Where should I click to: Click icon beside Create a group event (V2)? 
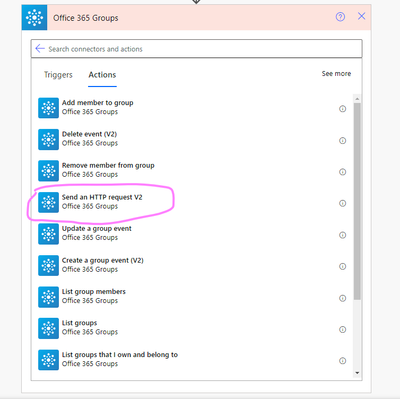[x=48, y=265]
